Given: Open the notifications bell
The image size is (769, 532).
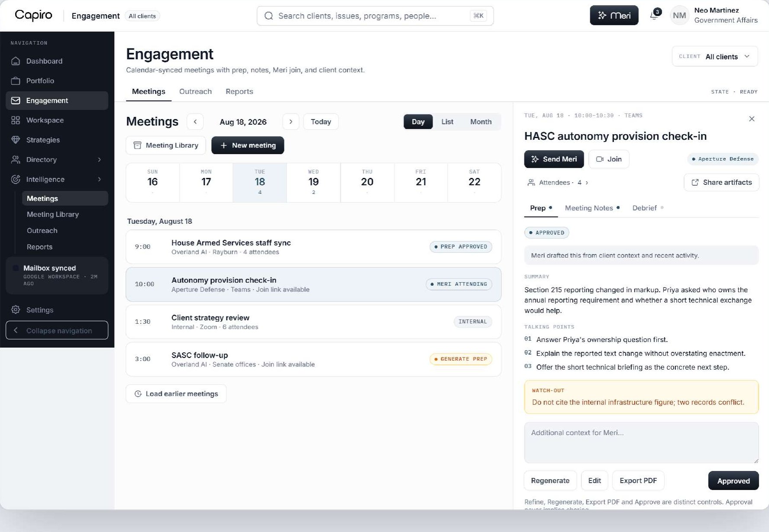Looking at the screenshot, I should (654, 16).
